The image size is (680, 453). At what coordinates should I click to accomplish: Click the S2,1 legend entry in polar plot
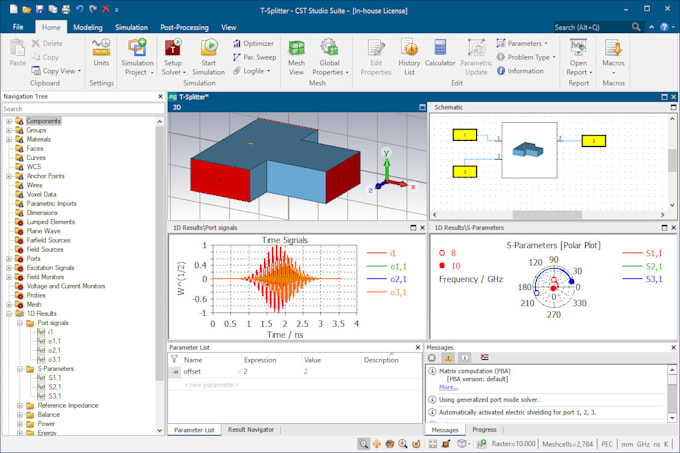[x=642, y=267]
